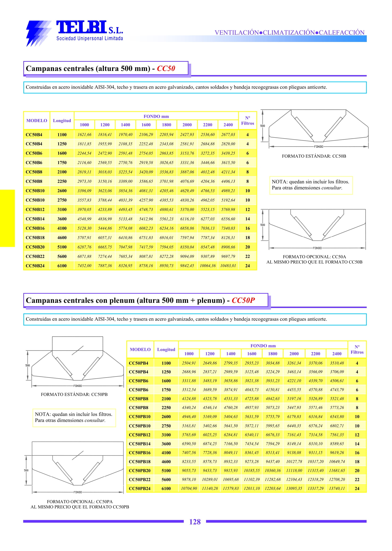The width and height of the screenshot is (392, 551).
Task: Click the MODELO column header in the CC50 table
Action: [x=37, y=120]
